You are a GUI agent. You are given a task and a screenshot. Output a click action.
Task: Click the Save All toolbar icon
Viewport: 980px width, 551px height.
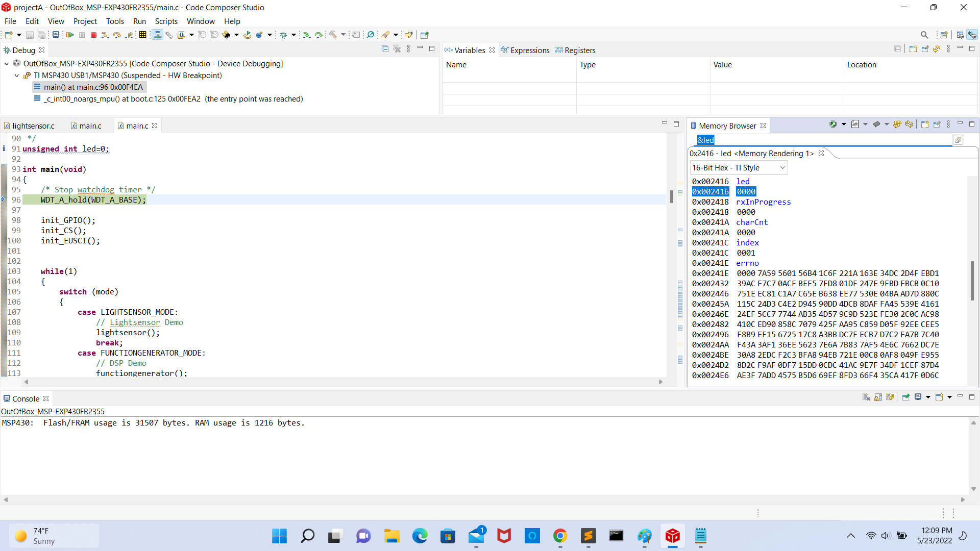(x=41, y=35)
